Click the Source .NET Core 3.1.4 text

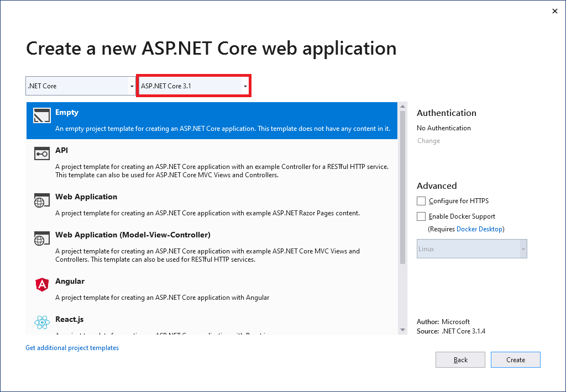tap(451, 331)
